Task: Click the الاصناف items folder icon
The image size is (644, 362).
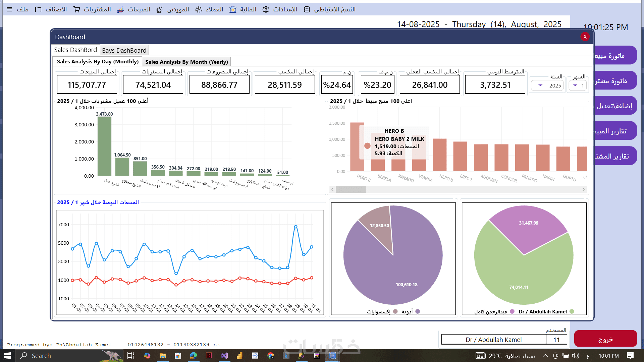Action: (x=38, y=9)
